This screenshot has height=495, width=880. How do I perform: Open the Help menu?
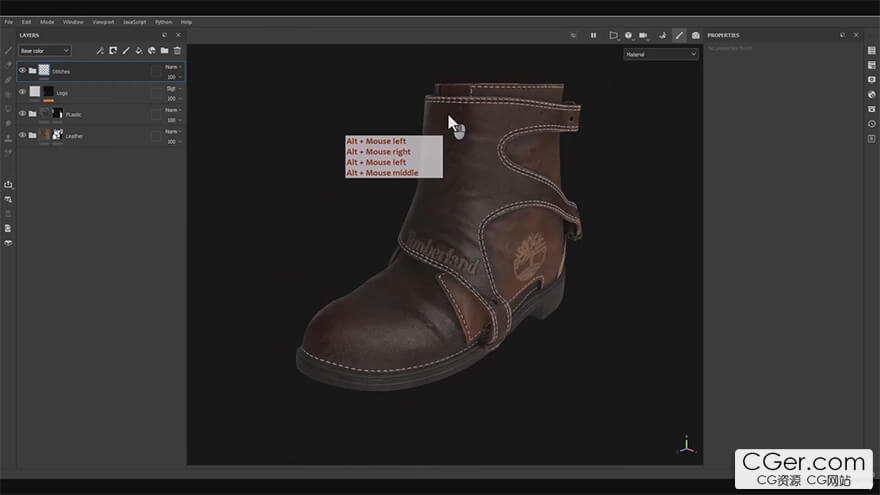pos(186,22)
